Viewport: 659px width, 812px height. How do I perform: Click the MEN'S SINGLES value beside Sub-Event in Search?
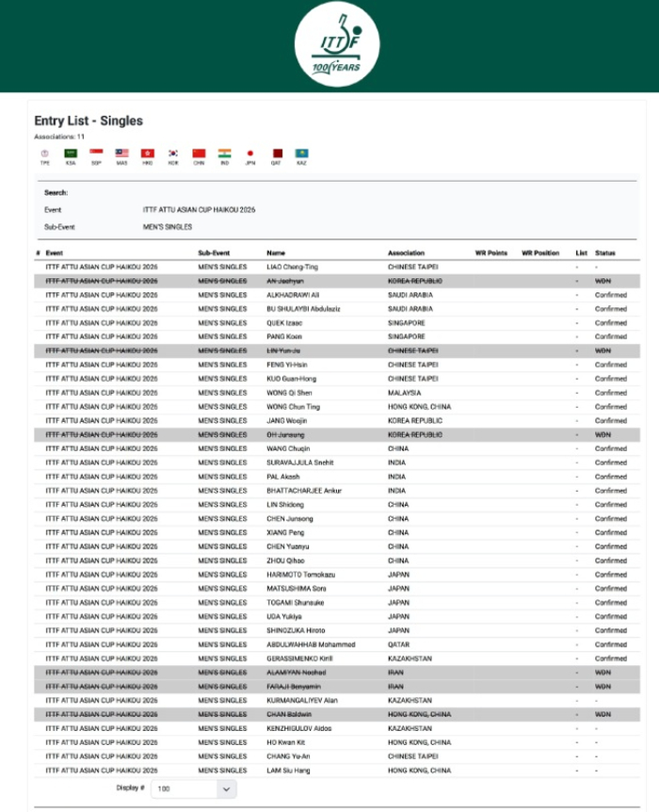coord(168,227)
